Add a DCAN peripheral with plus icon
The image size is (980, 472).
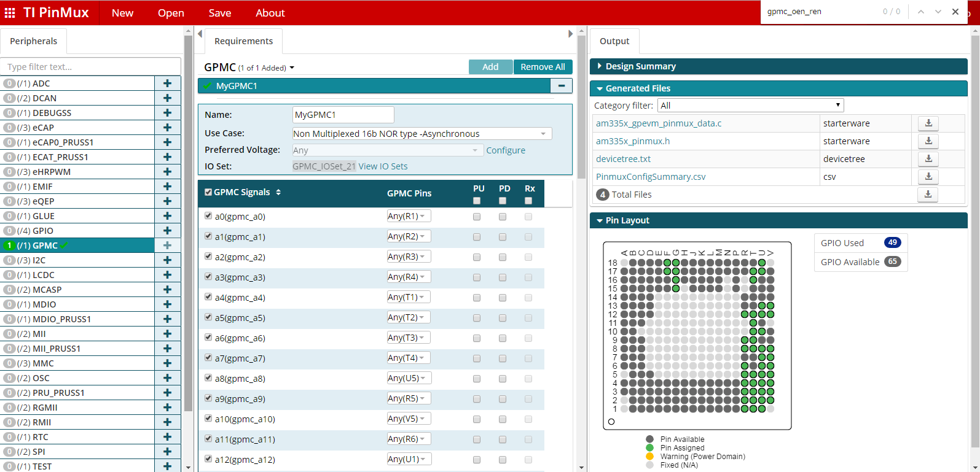coord(167,98)
